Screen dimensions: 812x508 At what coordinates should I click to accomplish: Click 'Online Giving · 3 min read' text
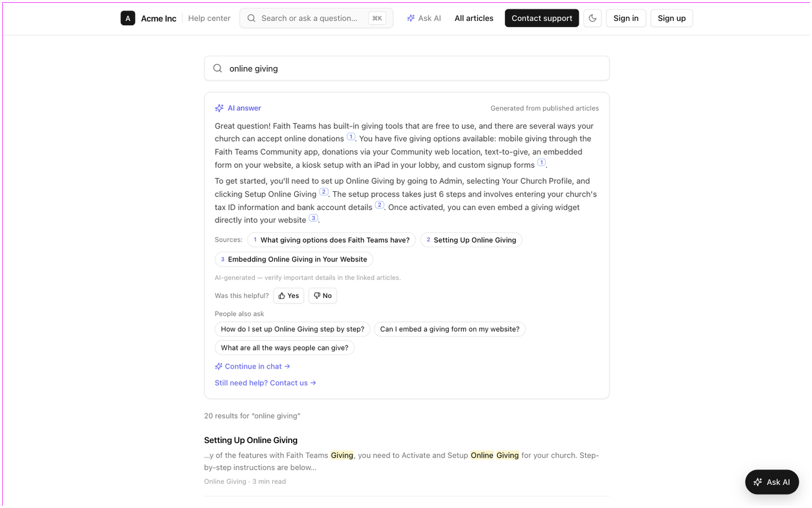coord(245,481)
